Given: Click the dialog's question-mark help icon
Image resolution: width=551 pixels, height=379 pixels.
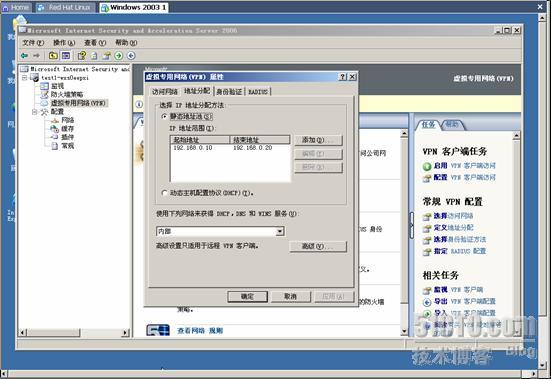Looking at the screenshot, I should (343, 77).
